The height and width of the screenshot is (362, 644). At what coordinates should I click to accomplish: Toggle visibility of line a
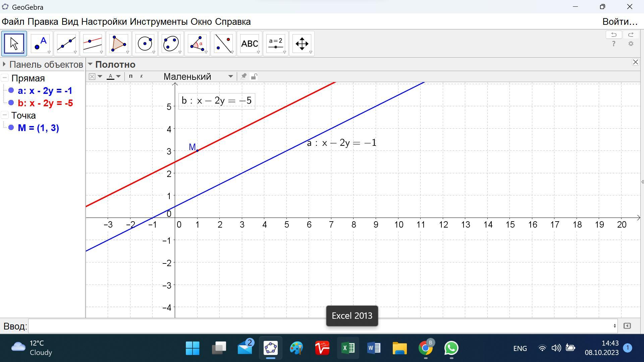(x=11, y=90)
